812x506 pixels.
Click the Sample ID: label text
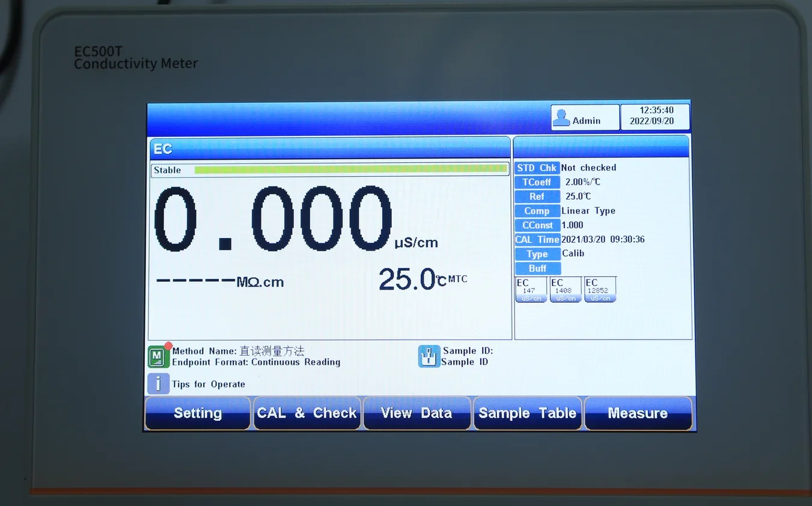(468, 351)
